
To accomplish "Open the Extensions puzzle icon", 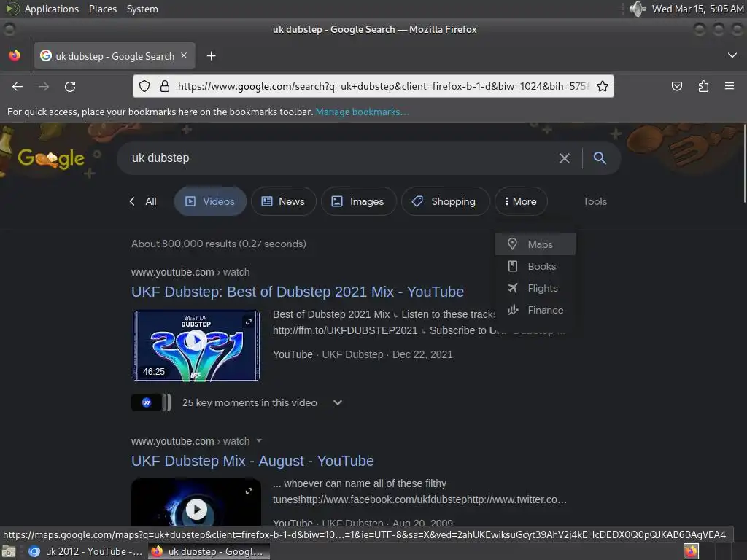I will [703, 86].
